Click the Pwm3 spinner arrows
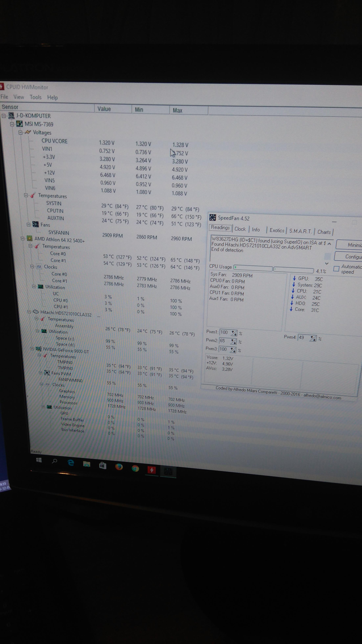362x644 pixels. (x=233, y=349)
